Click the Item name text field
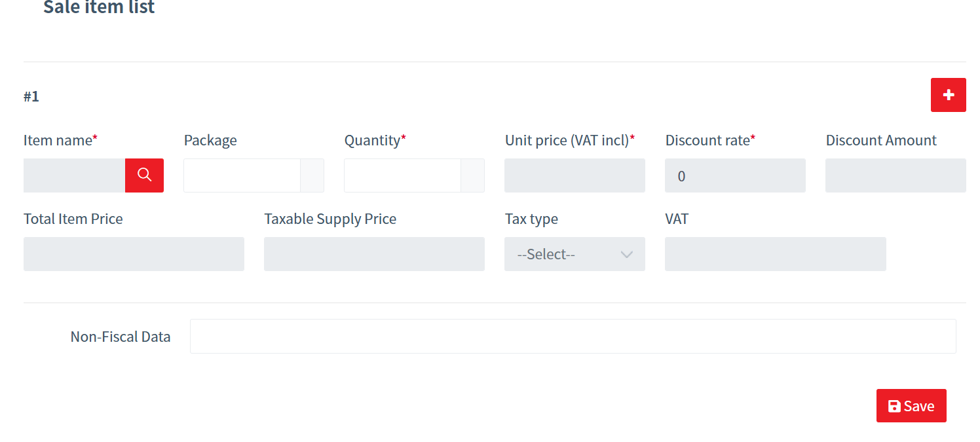980x442 pixels. pos(74,175)
